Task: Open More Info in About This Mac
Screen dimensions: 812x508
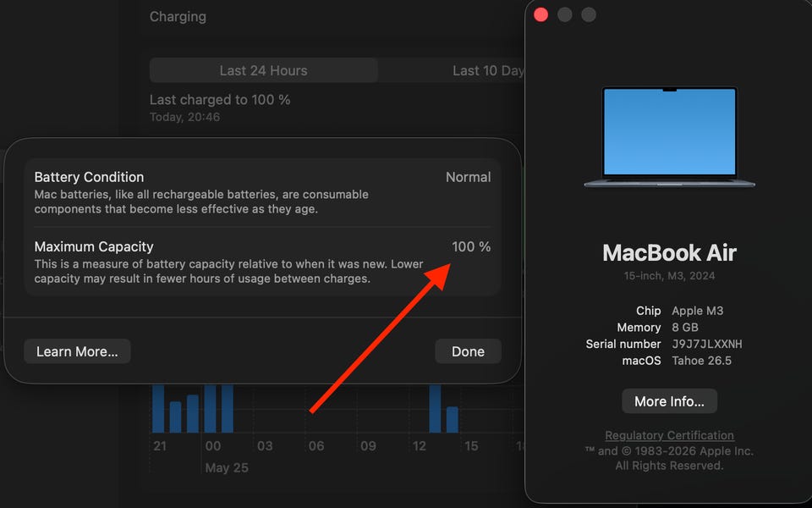Action: coord(669,401)
